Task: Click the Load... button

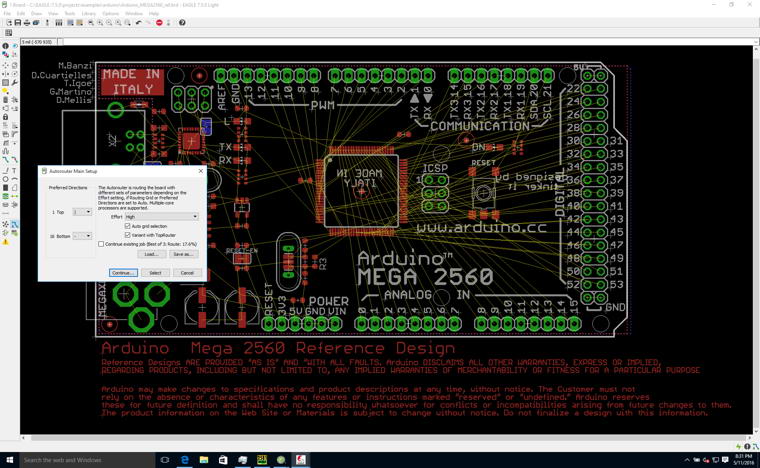Action: point(151,254)
